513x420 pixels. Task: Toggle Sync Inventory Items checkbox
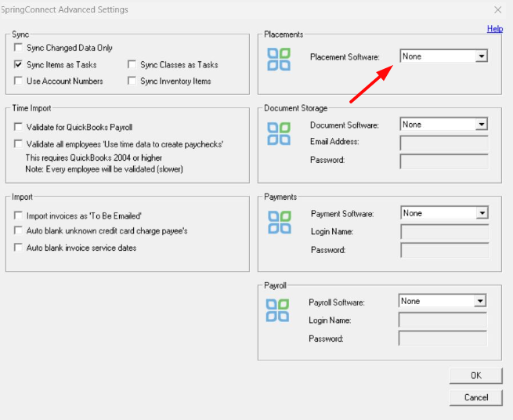[x=132, y=81]
